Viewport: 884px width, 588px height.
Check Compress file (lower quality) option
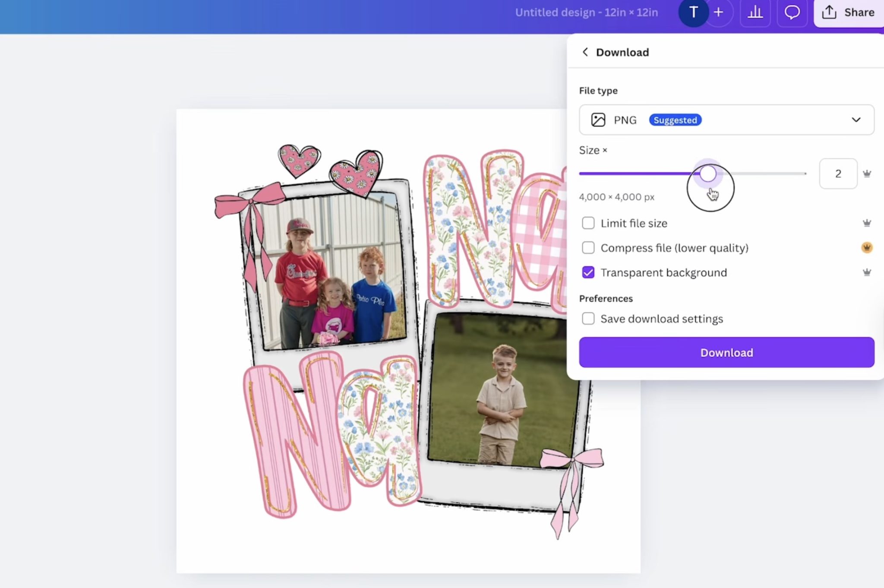pyautogui.click(x=588, y=248)
